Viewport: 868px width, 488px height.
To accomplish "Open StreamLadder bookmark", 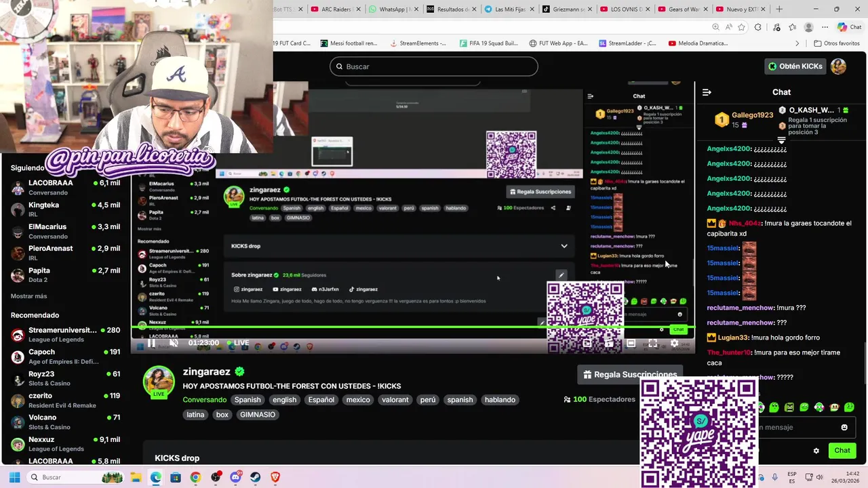I will point(627,43).
